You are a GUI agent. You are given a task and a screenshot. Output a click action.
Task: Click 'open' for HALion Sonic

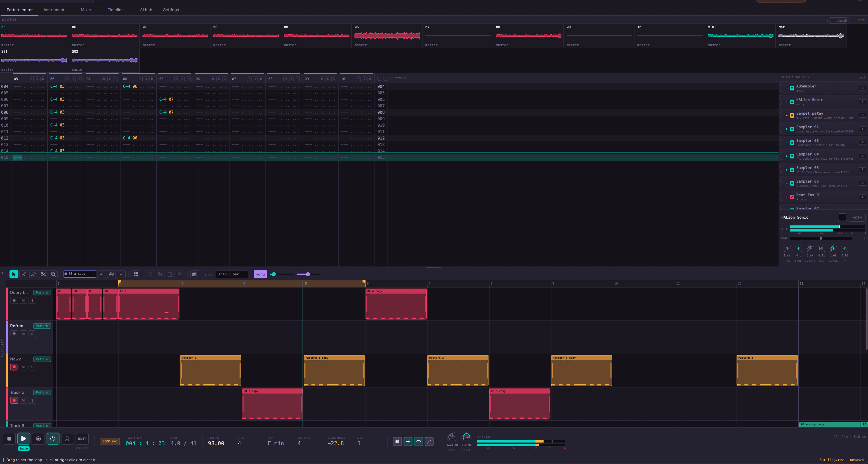point(857,218)
